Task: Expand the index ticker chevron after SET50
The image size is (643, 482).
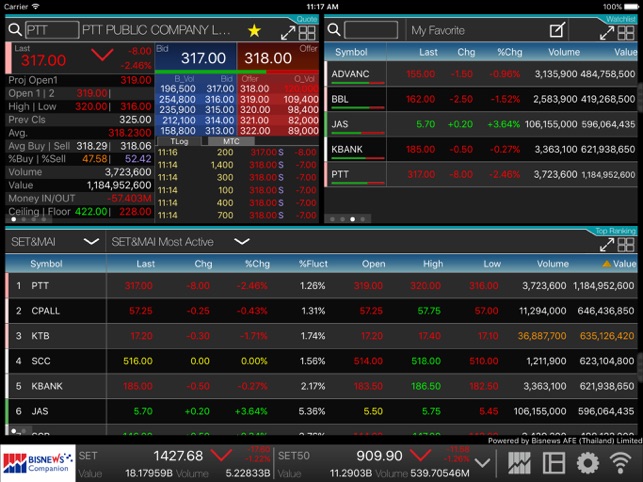Action: click(482, 463)
